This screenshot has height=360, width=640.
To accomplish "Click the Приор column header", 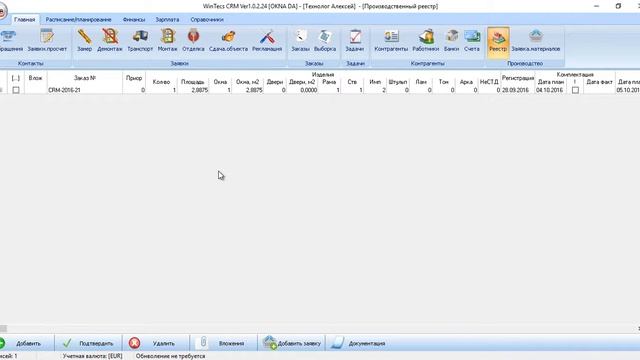I will tap(134, 78).
